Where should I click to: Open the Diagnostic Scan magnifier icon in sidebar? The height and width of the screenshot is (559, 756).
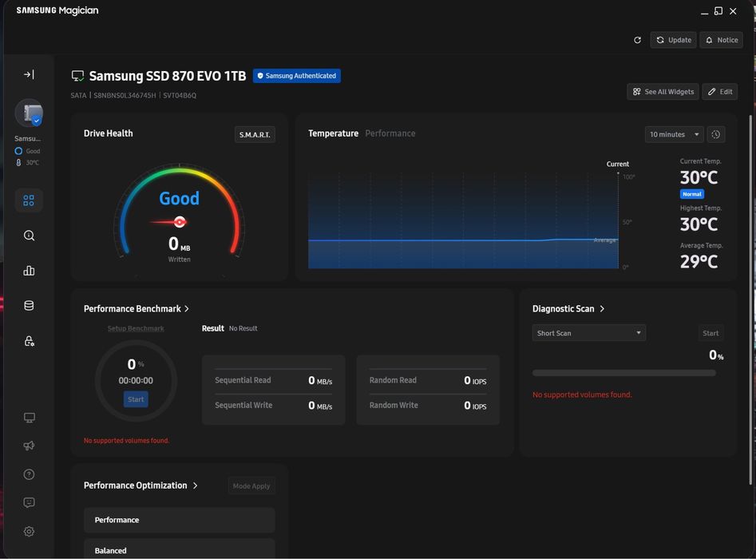pos(29,236)
